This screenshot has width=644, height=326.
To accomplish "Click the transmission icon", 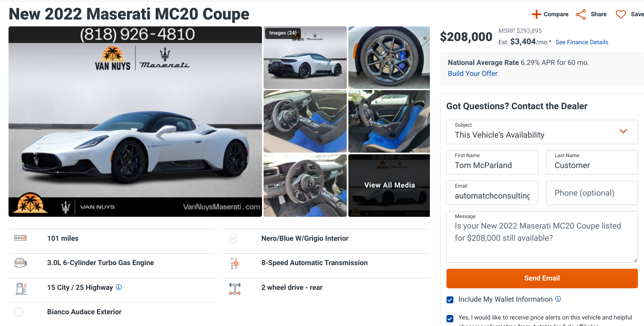I will 234,263.
